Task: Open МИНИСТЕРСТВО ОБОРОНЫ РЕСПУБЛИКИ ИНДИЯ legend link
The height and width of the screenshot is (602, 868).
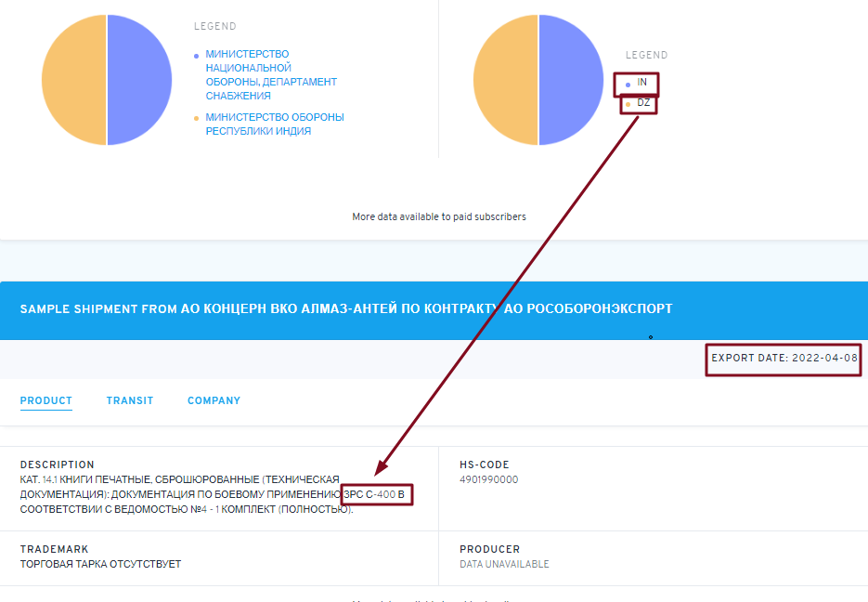Action: [275, 124]
